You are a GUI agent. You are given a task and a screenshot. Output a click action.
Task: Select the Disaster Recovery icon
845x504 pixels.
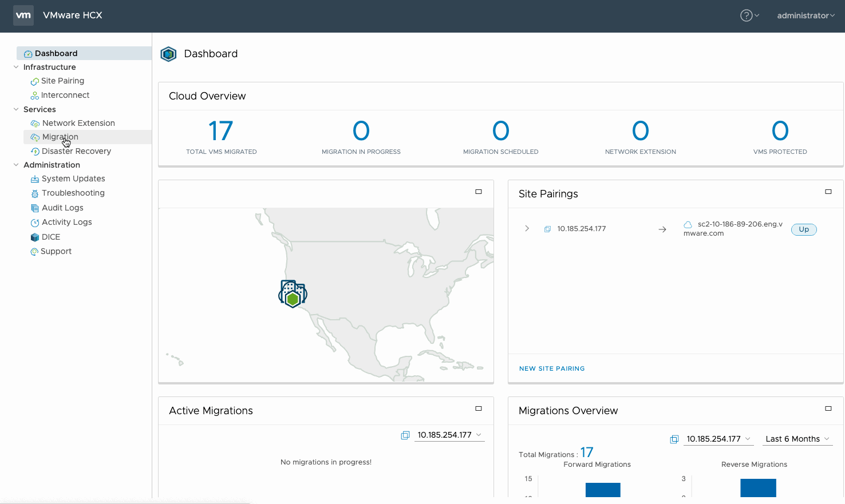pos(35,151)
